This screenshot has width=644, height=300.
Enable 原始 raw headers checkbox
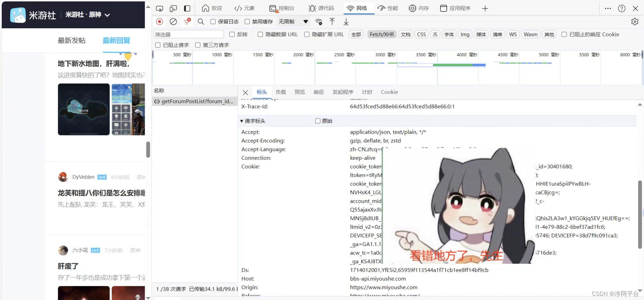pyautogui.click(x=318, y=121)
